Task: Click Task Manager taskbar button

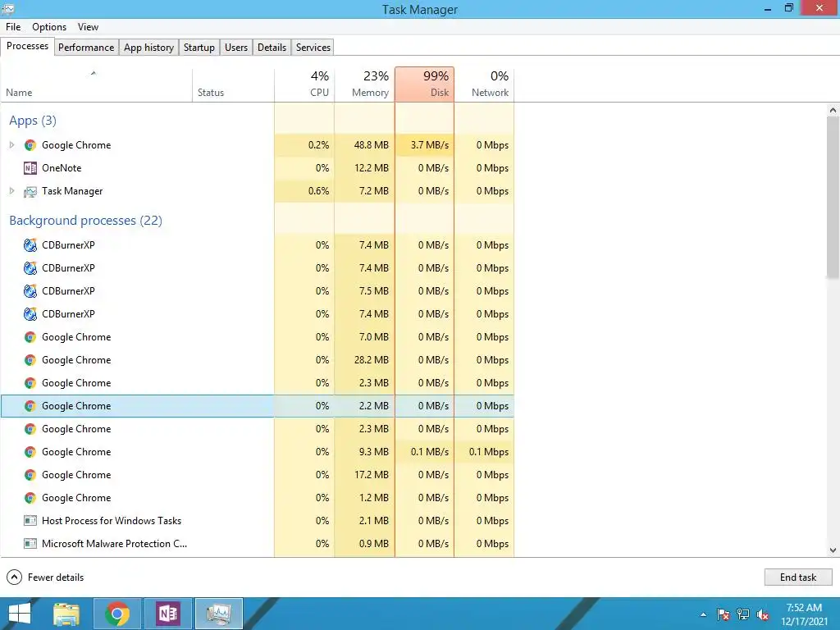Action: click(218, 614)
